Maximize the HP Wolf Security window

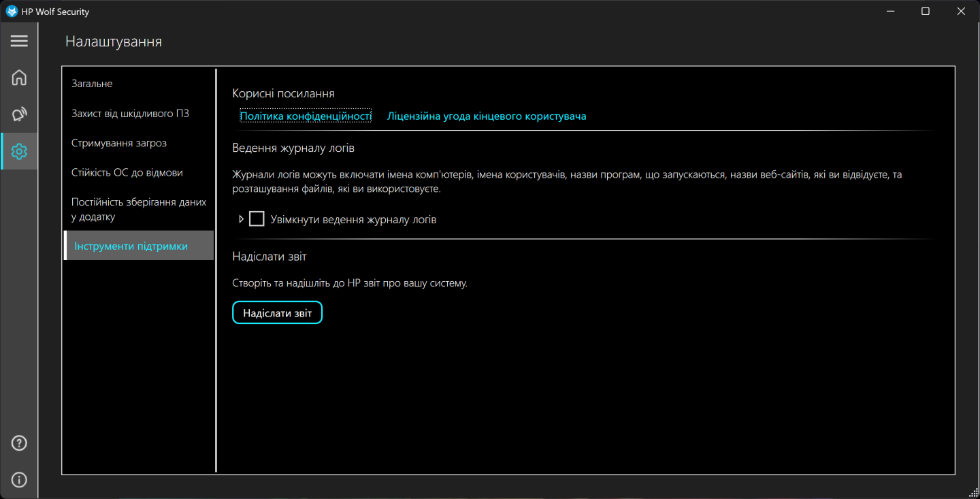pos(925,12)
